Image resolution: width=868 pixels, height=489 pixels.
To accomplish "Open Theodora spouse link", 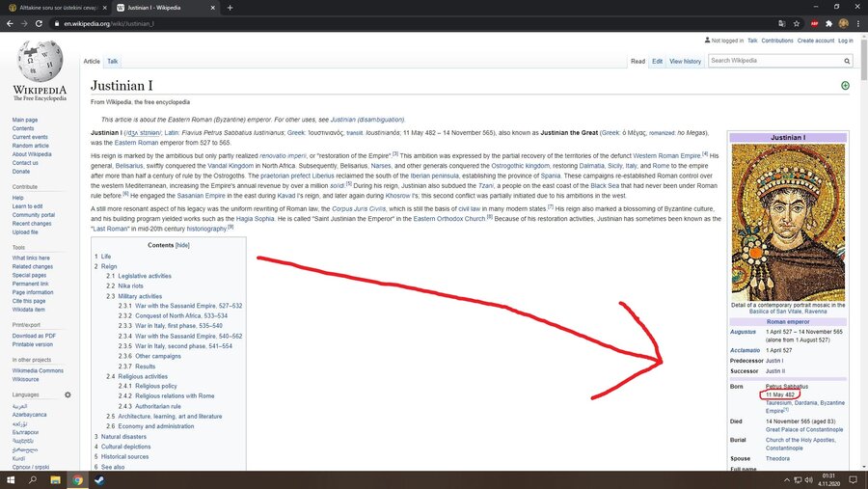I will click(x=777, y=458).
